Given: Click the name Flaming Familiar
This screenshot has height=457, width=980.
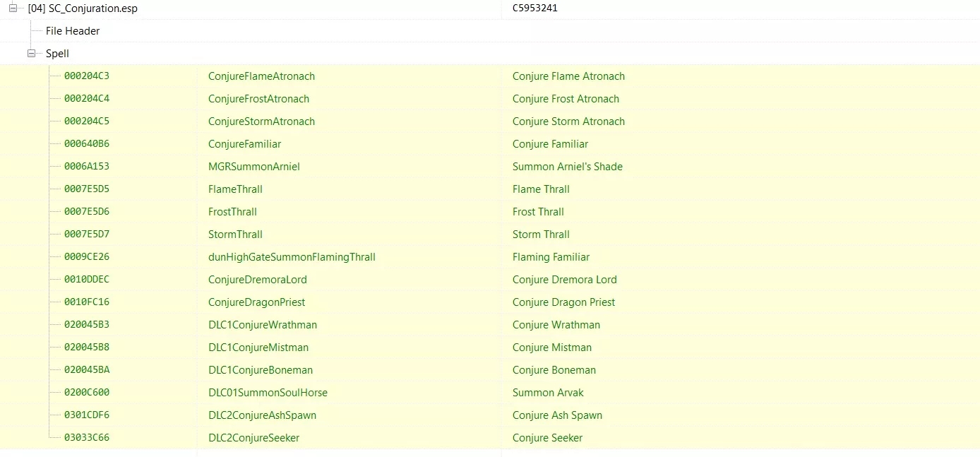Looking at the screenshot, I should pyautogui.click(x=551, y=257).
